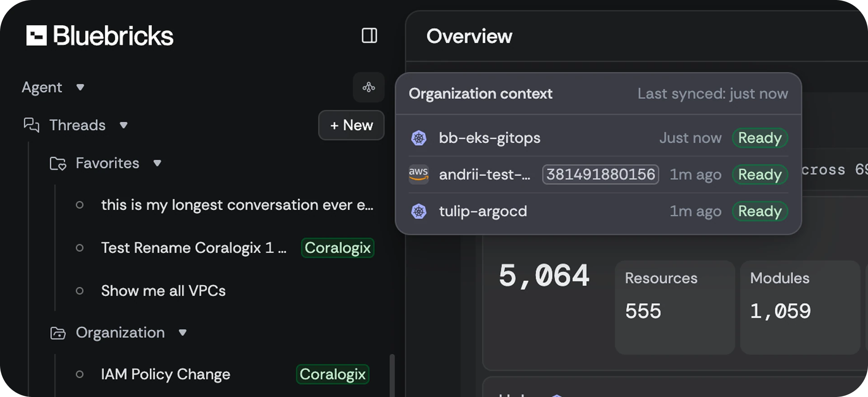Click the 'Last synced: just now' text
This screenshot has width=868, height=397.
pos(712,93)
